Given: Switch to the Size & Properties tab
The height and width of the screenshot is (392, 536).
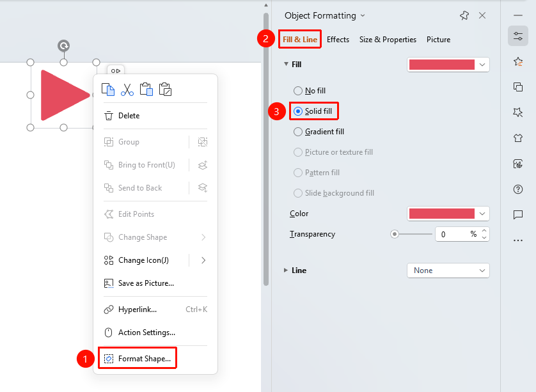Looking at the screenshot, I should coord(388,40).
